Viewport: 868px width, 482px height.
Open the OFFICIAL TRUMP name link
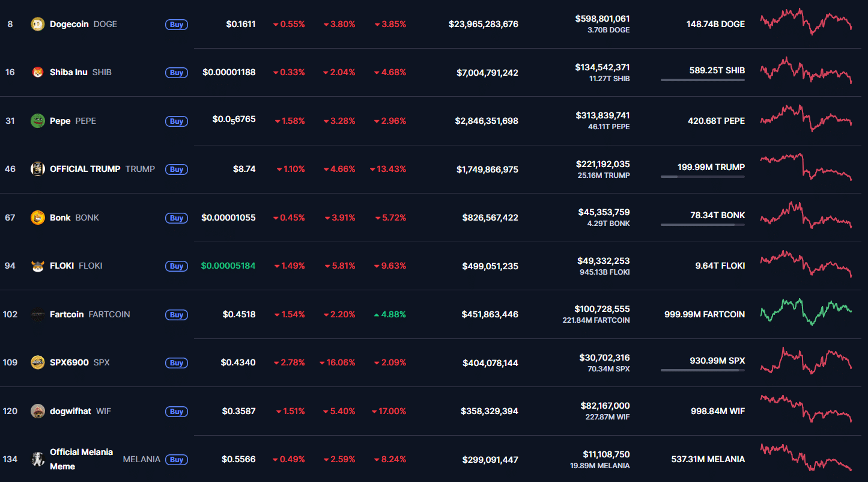pos(85,169)
